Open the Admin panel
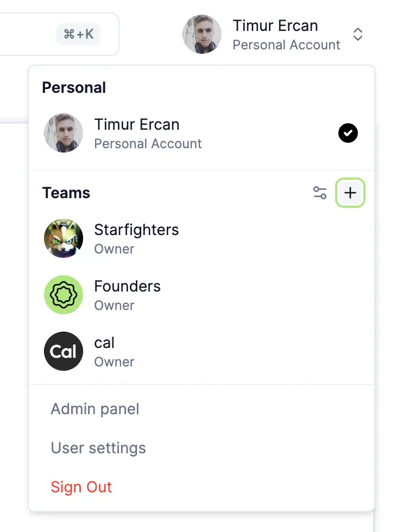 (95, 409)
